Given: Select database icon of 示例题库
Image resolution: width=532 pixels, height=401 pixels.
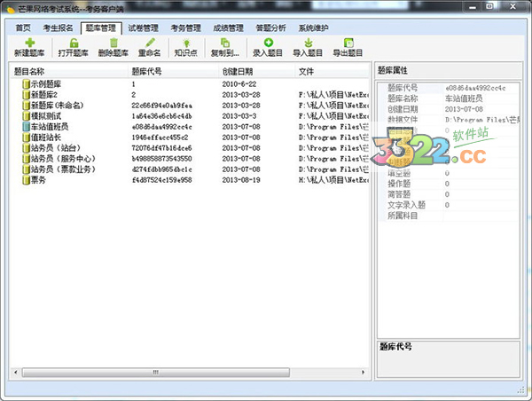Looking at the screenshot, I should coord(26,84).
